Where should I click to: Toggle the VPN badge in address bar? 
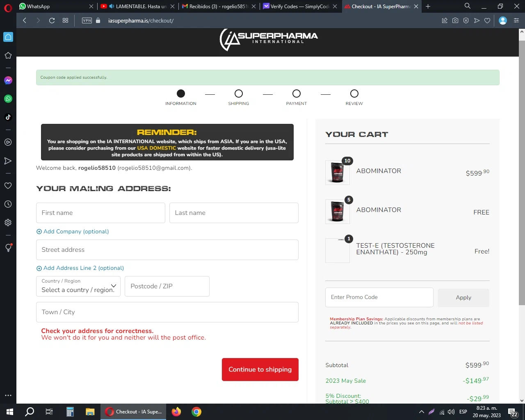coord(87,21)
